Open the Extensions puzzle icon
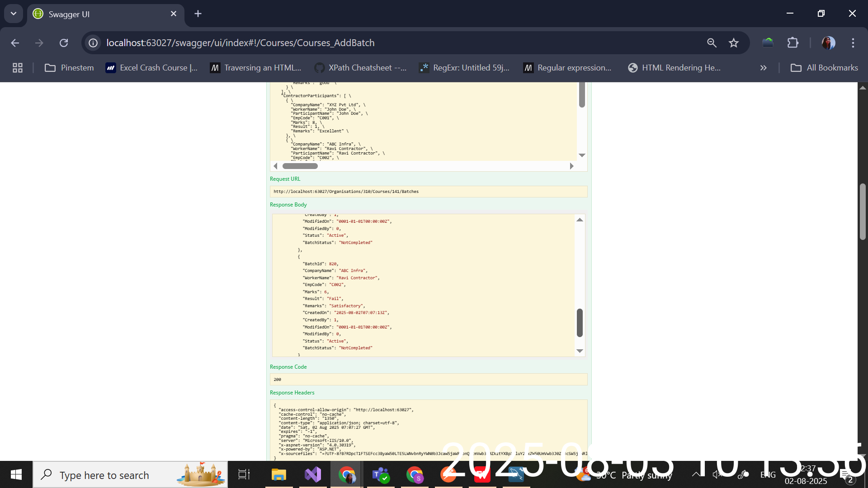Viewport: 868px width, 488px height. click(793, 43)
